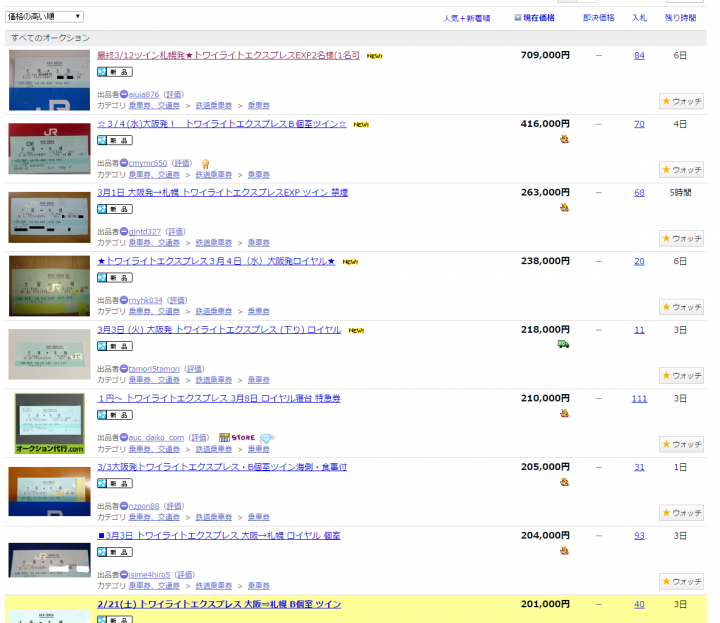Click the icon under 205,000円 price

(x=564, y=482)
